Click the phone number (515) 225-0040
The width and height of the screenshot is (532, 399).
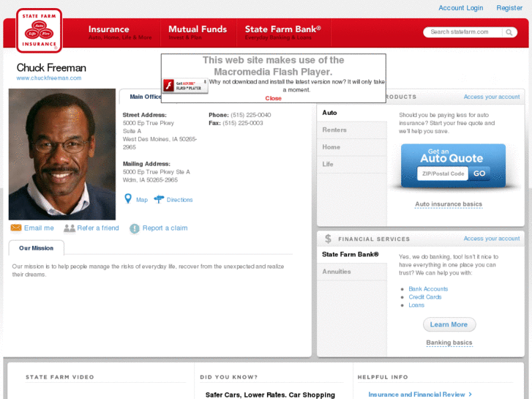point(251,115)
